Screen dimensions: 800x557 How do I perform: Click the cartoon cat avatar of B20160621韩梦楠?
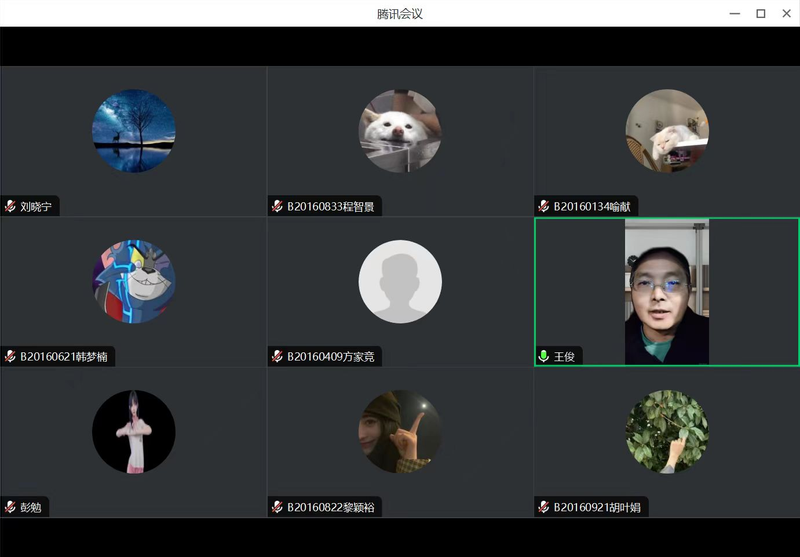click(134, 281)
